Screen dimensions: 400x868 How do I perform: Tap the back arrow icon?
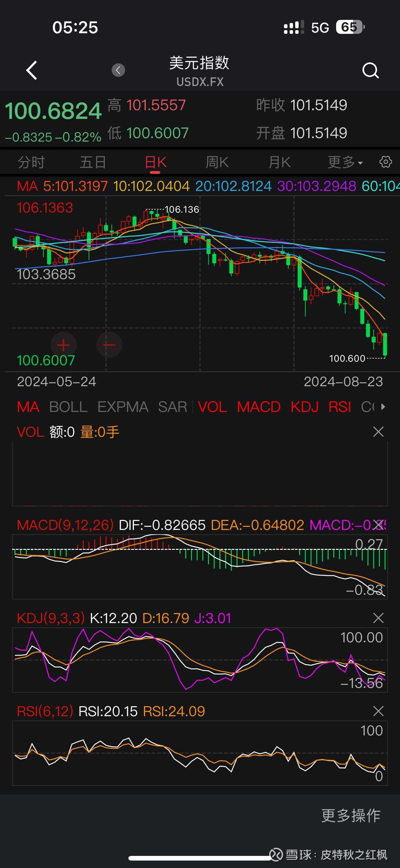pos(32,70)
